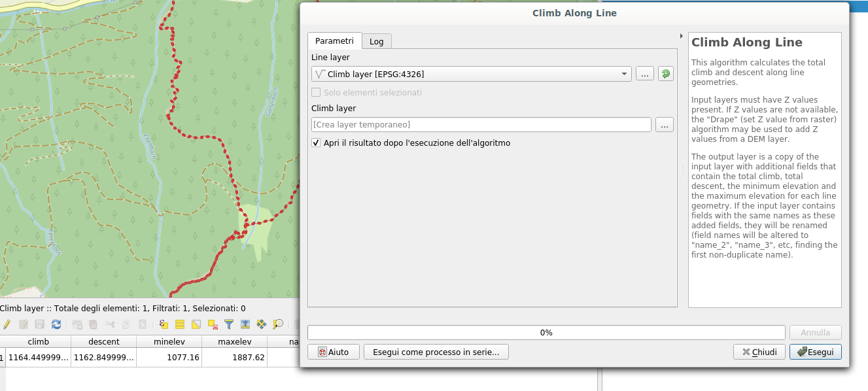Click the select all features icon
868x391 pixels.
click(180, 324)
